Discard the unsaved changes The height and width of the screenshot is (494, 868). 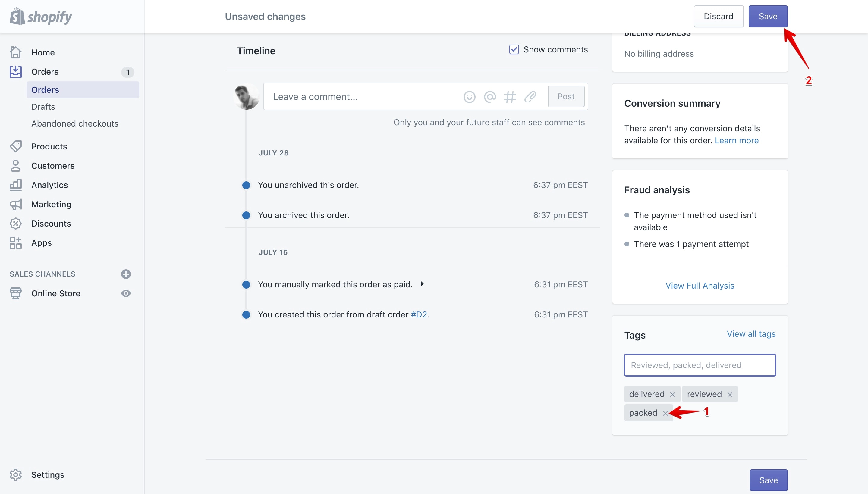(718, 16)
